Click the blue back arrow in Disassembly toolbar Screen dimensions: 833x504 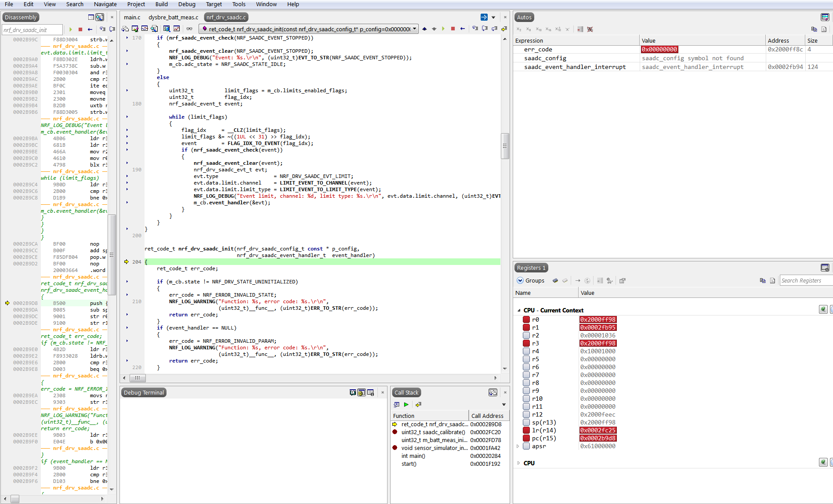coord(90,29)
